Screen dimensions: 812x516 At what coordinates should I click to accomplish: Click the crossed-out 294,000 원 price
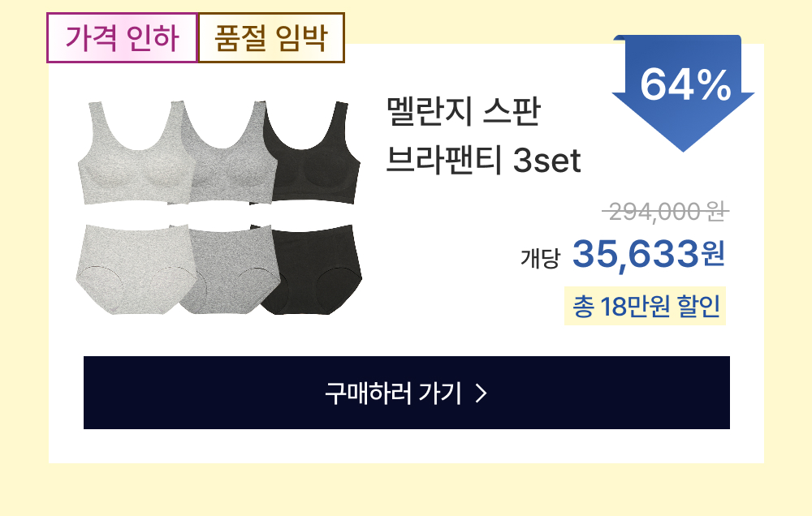click(x=666, y=211)
